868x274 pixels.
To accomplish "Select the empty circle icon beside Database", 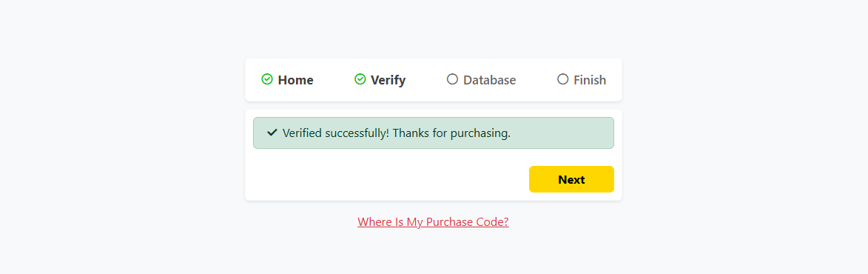I will coord(452,79).
